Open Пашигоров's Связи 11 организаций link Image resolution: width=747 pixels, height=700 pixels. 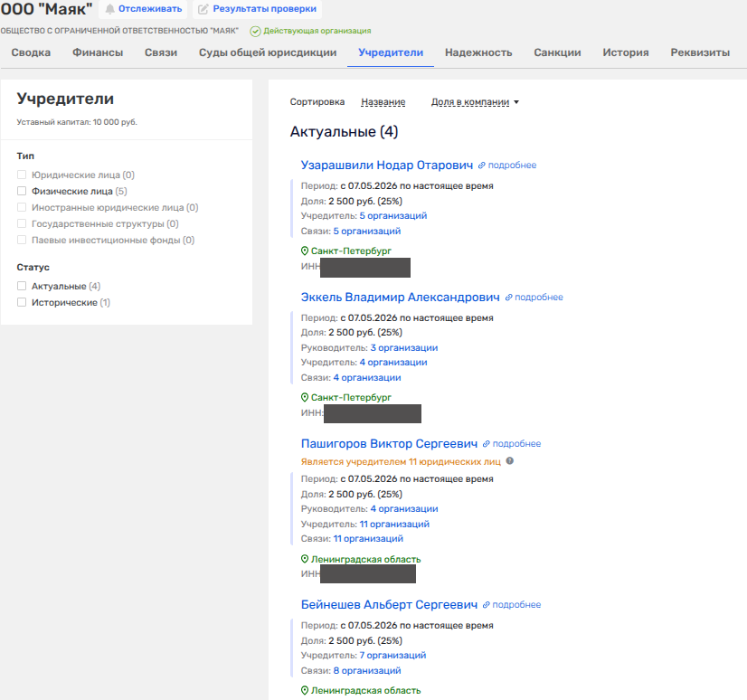(368, 539)
